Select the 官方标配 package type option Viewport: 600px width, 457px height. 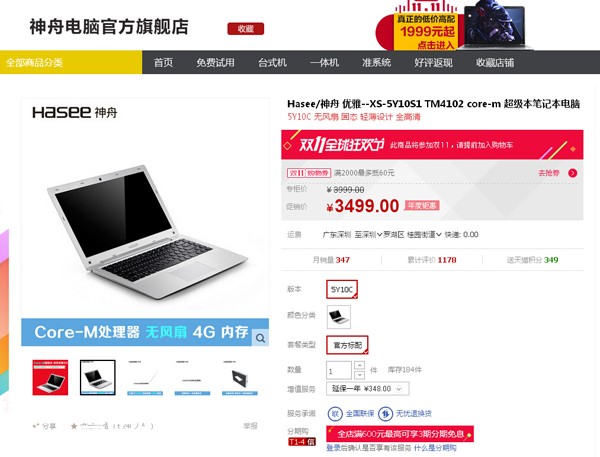click(x=347, y=345)
